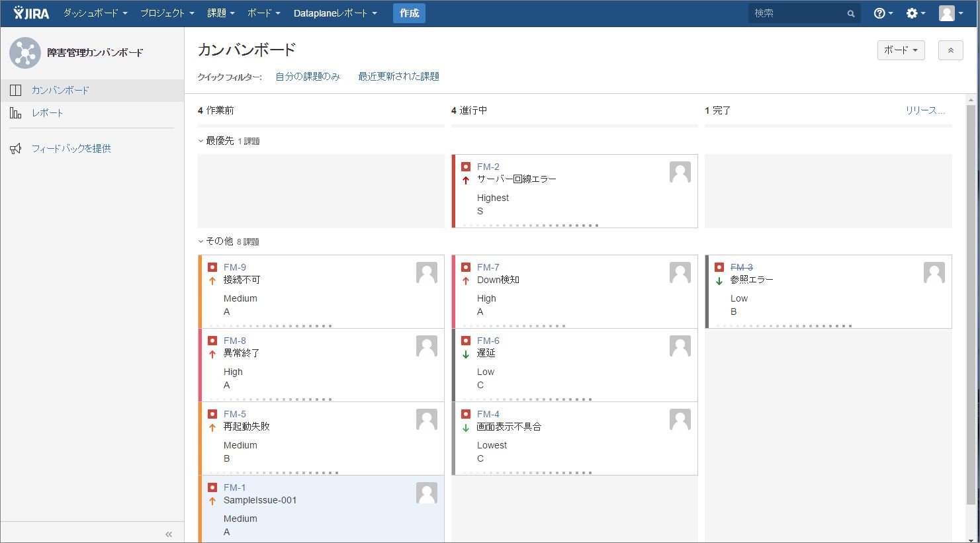The width and height of the screenshot is (980, 543).
Task: Click the project avatar icon in sidebar
Action: [x=25, y=53]
